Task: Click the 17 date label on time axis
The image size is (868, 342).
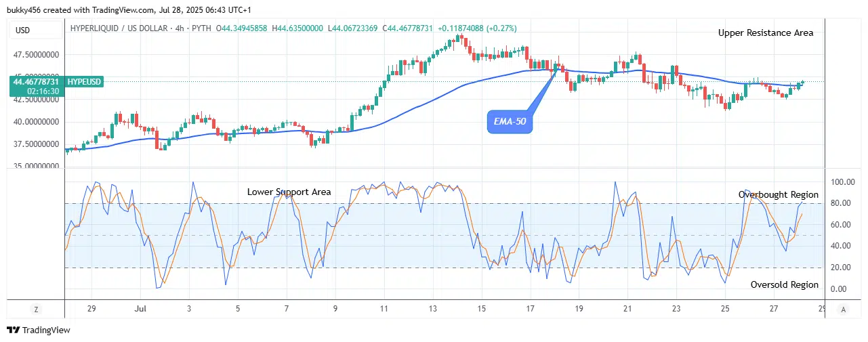Action: tap(530, 309)
